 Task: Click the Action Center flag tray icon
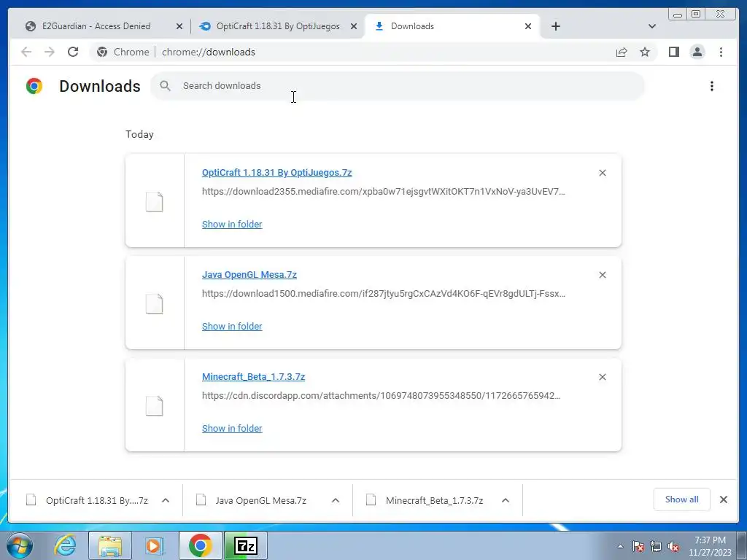[638, 546]
